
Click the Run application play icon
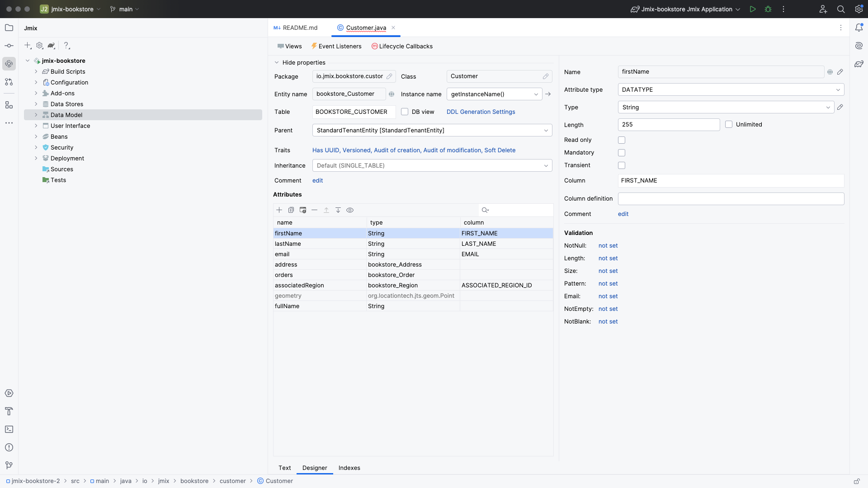753,9
